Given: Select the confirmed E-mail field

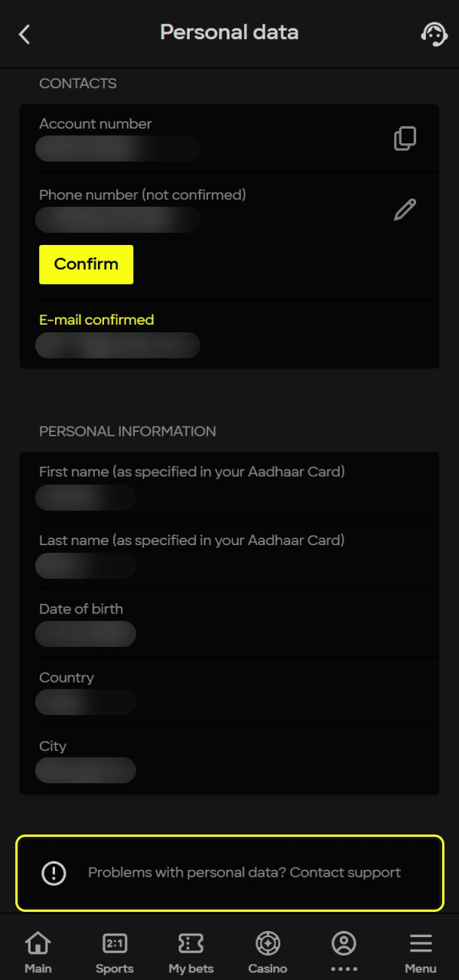Looking at the screenshot, I should point(117,345).
